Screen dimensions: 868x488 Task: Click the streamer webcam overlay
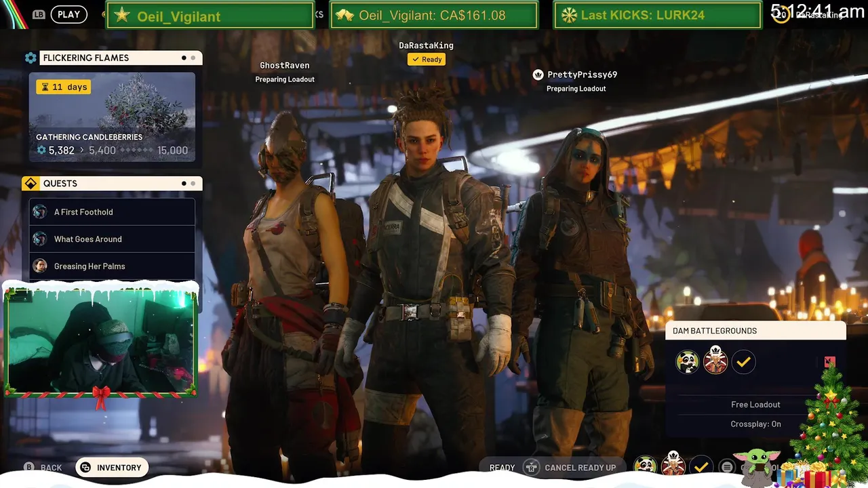100,341
